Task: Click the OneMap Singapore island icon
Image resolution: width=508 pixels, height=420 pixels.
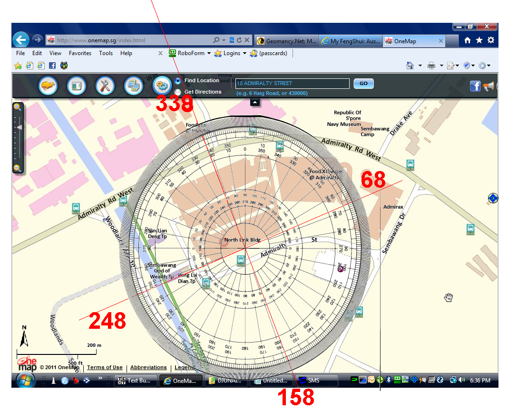Action: 48,86
